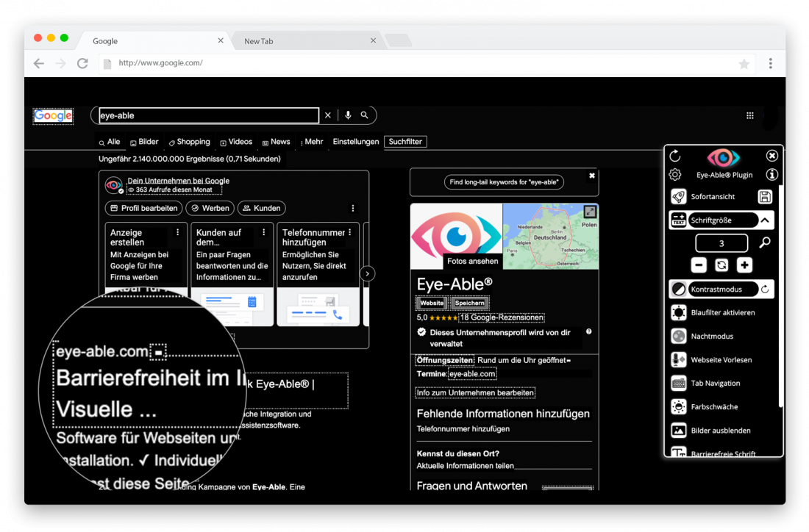Toggle Nachtmodus in the plugin panel
The width and height of the screenshot is (809, 532).
[x=711, y=337]
